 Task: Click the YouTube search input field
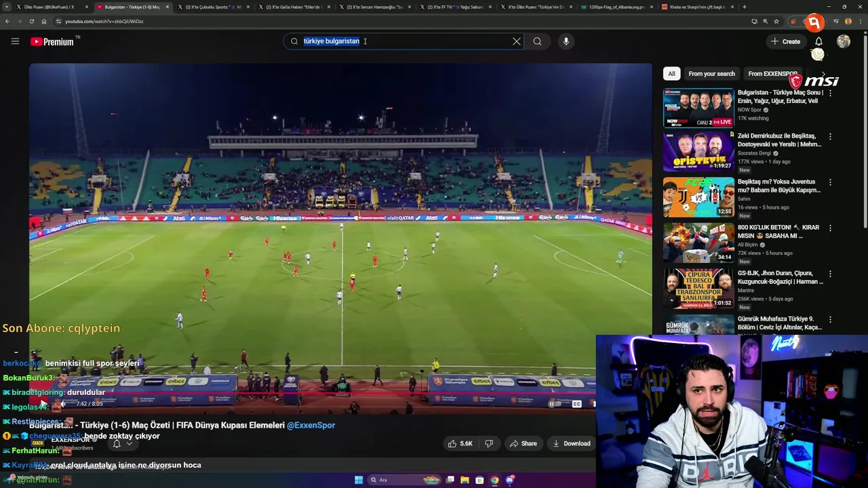[403, 41]
